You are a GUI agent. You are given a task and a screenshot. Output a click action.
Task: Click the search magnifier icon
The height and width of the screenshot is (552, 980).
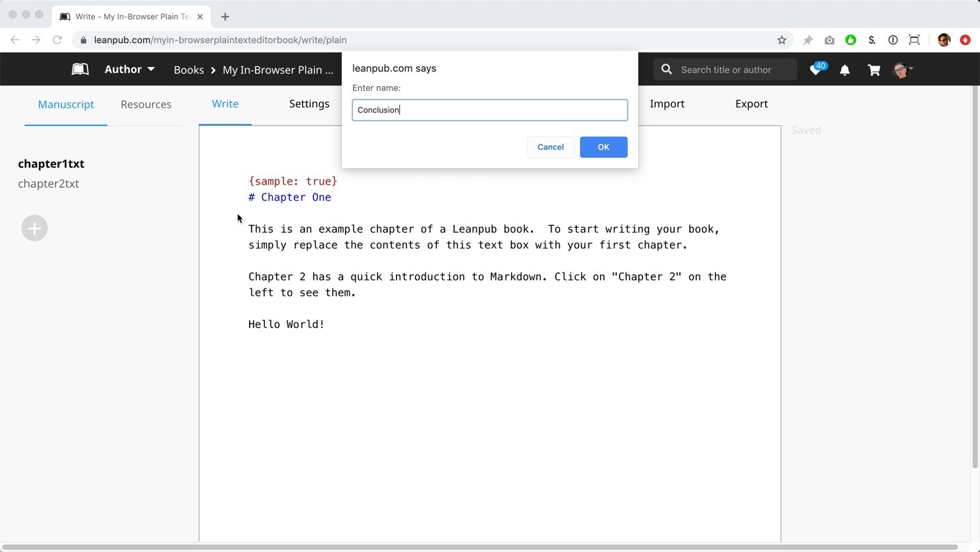[667, 70]
